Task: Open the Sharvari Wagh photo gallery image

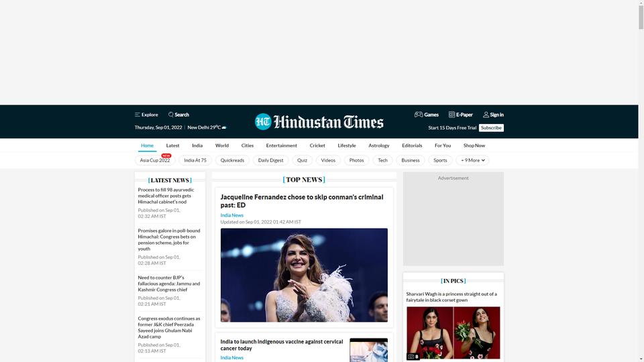Action: (453, 333)
